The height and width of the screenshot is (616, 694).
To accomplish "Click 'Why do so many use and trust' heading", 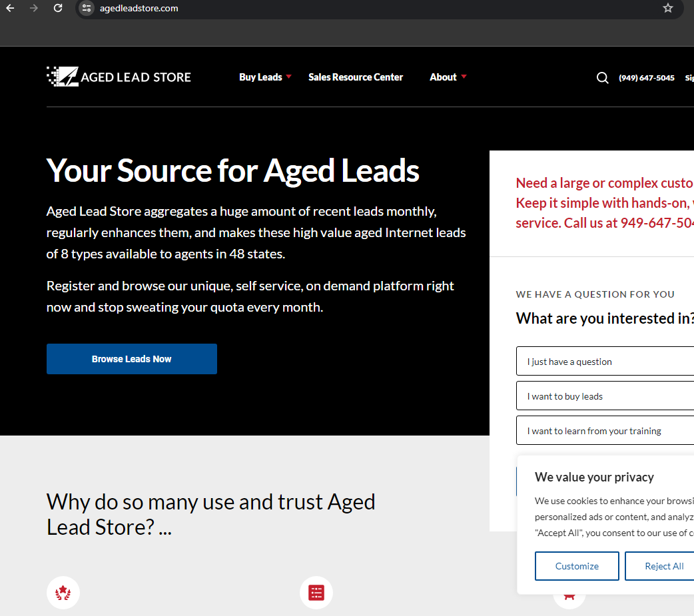I will point(210,514).
